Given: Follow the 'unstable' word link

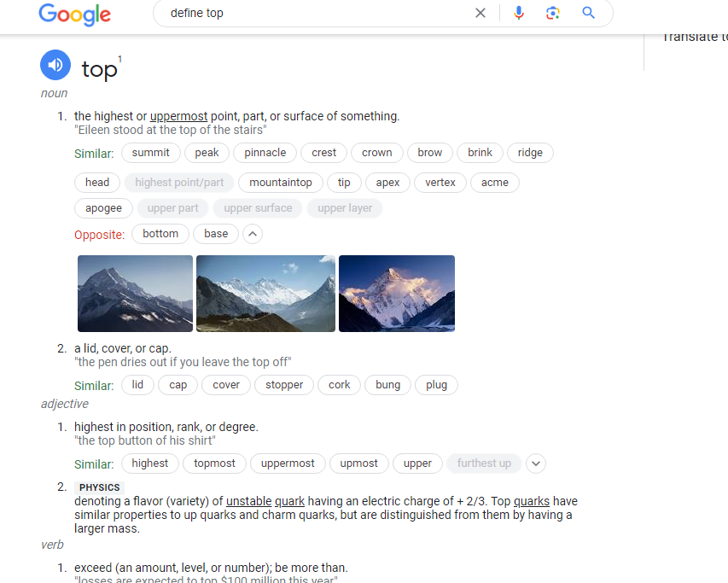Looking at the screenshot, I should [248, 501].
